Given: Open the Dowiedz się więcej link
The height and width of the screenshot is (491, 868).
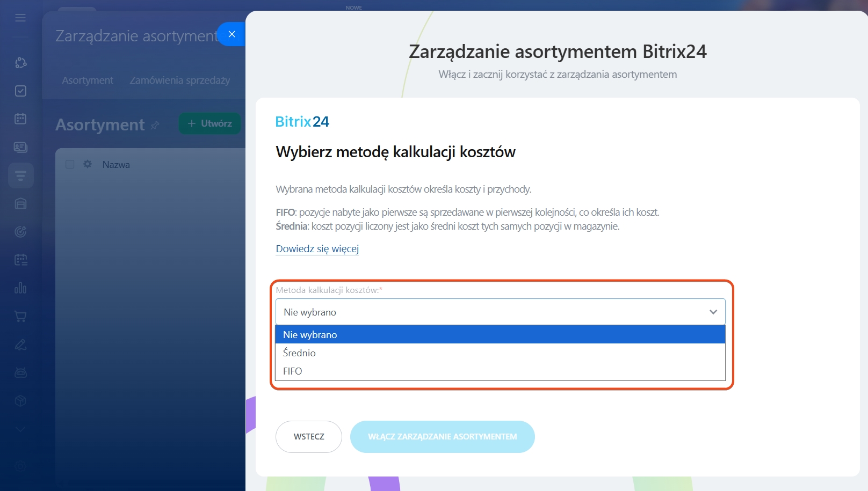Looking at the screenshot, I should coord(317,248).
